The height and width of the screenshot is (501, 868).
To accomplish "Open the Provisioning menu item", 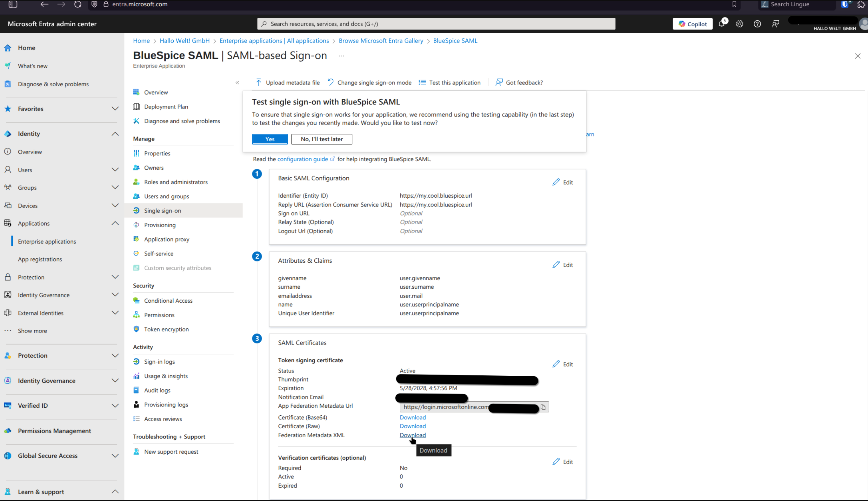I will point(160,225).
